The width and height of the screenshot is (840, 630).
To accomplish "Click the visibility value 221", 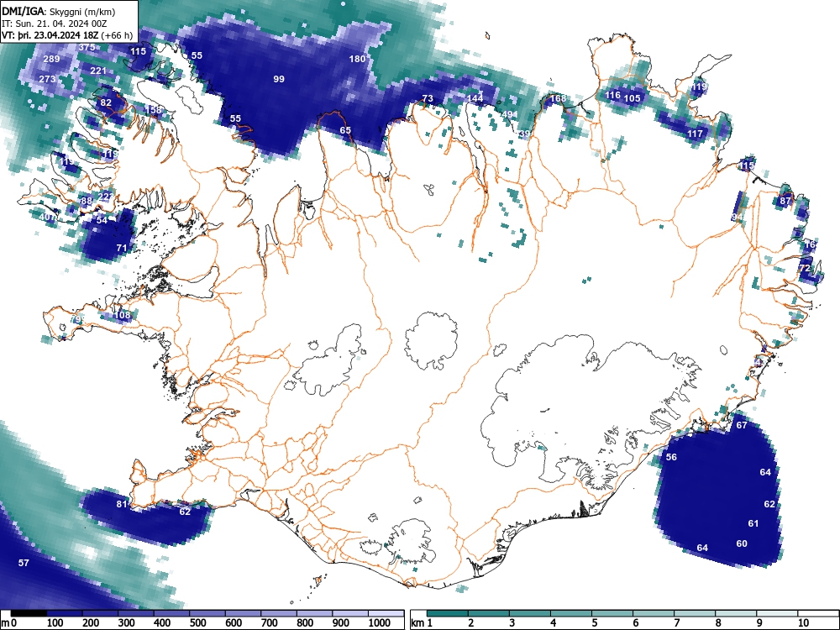I will 98,71.
